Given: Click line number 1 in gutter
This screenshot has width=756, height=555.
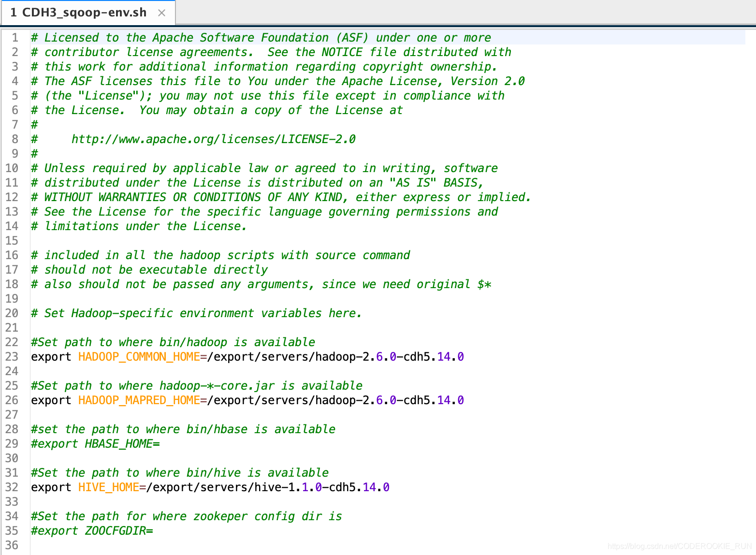Looking at the screenshot, I should pyautogui.click(x=15, y=38).
